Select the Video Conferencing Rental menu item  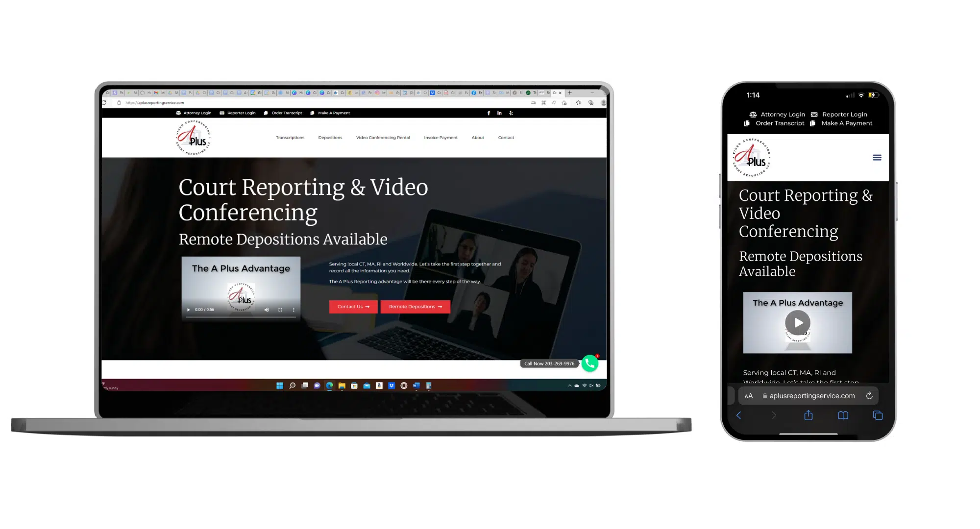click(383, 138)
